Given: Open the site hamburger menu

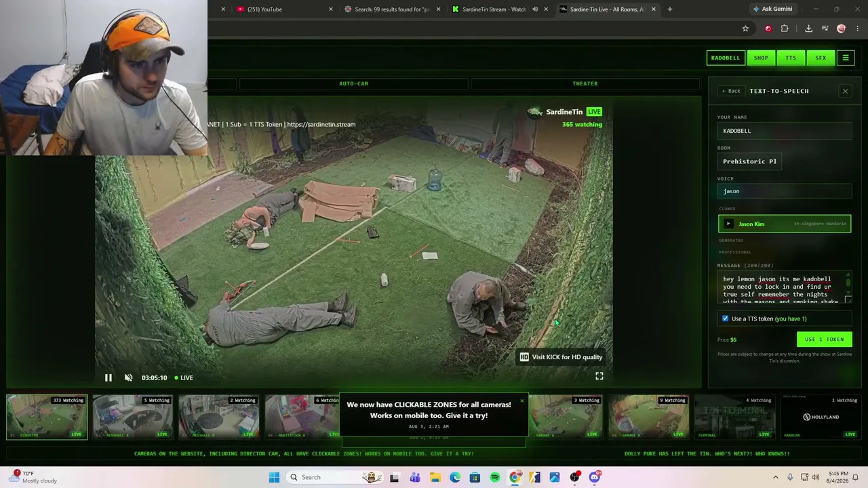Looking at the screenshot, I should [x=845, y=58].
